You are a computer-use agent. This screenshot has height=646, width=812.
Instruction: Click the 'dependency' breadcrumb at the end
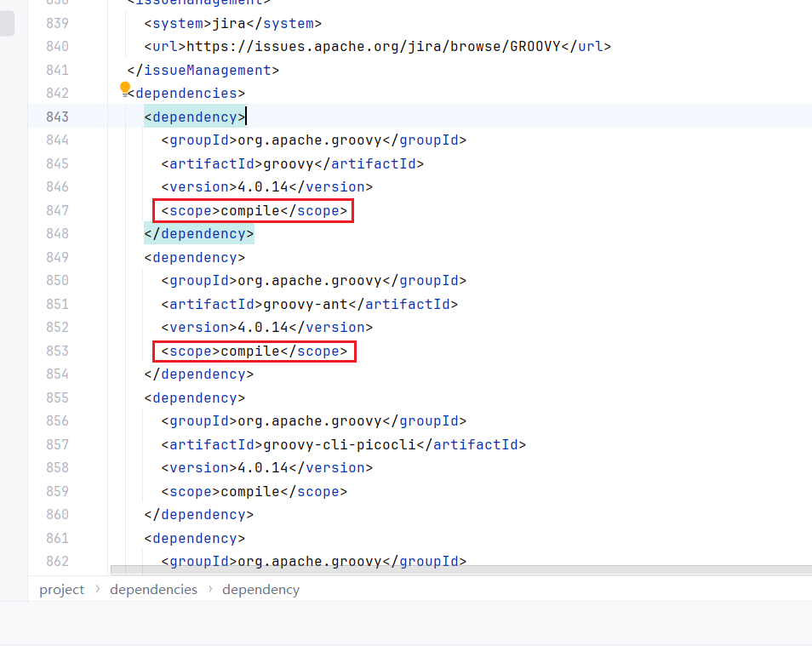(x=260, y=589)
